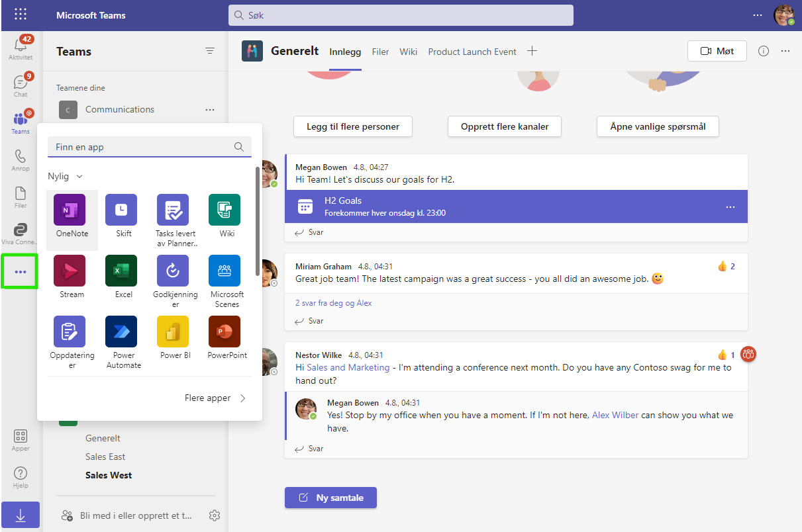Switch to the Product Launch Event tab

pos(472,51)
